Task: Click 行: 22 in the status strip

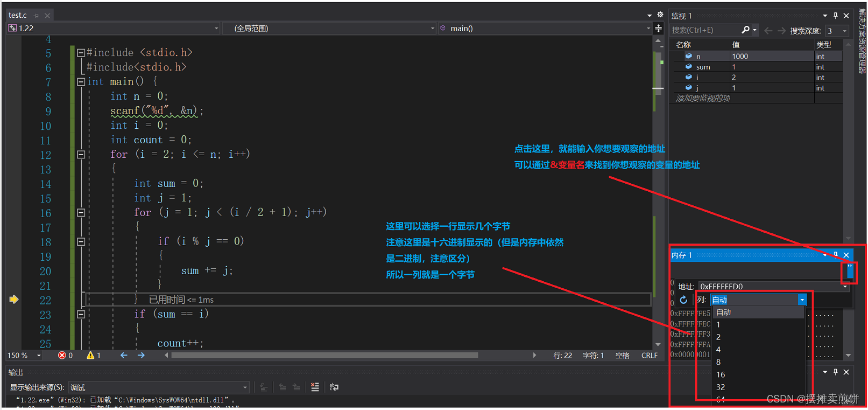Action: click(562, 356)
